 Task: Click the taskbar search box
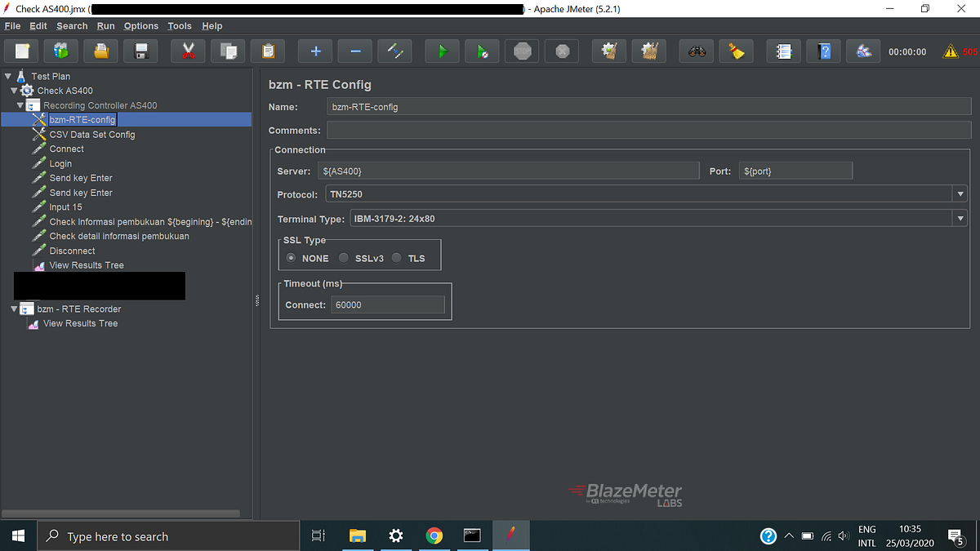(x=168, y=536)
